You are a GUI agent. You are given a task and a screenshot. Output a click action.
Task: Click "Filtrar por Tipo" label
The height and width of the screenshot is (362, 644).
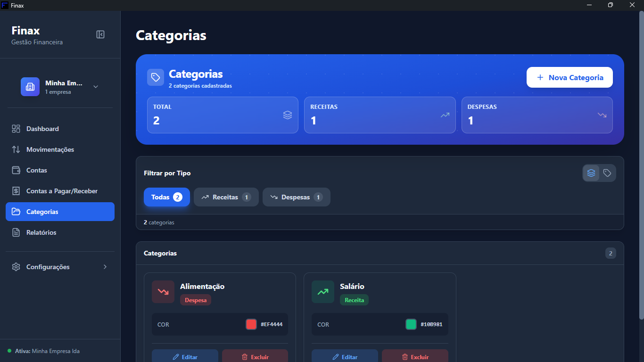click(167, 173)
